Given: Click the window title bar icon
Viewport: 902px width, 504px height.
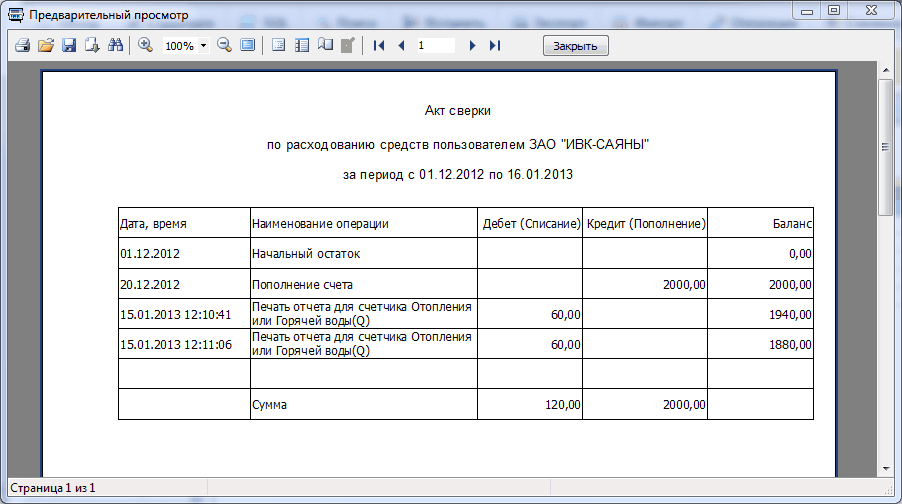Looking at the screenshot, I should 16,15.
